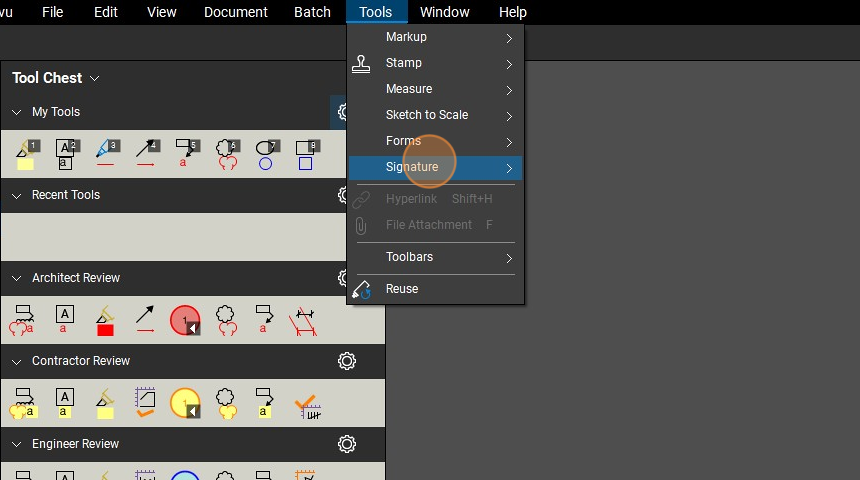Select the blue rectangle tool in My Tools
Screen dimensions: 860x480
pos(306,154)
